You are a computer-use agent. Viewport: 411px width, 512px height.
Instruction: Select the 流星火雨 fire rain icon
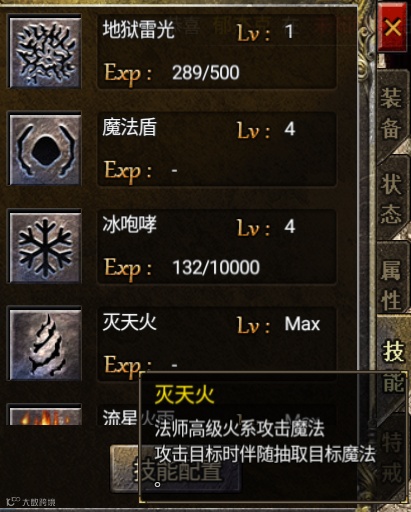(x=45, y=415)
